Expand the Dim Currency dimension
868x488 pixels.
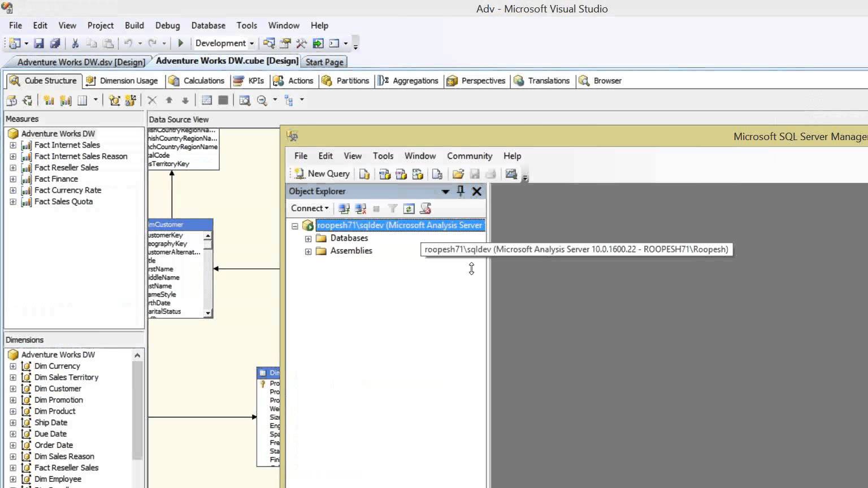point(13,366)
